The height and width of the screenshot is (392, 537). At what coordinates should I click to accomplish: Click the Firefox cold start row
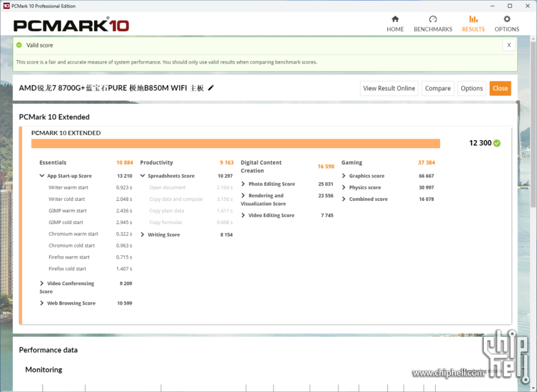[x=90, y=269]
